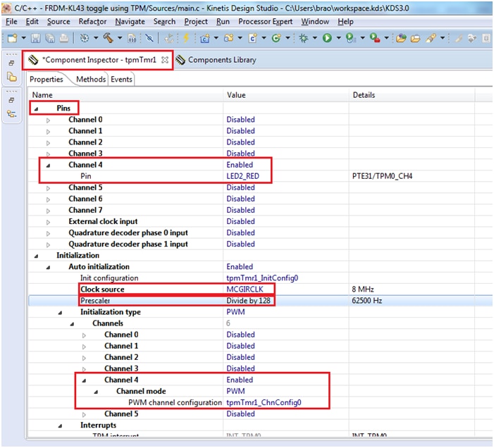Open the dropdown beside the hammer Build icon
The height and width of the screenshot is (448, 494).
coord(120,38)
